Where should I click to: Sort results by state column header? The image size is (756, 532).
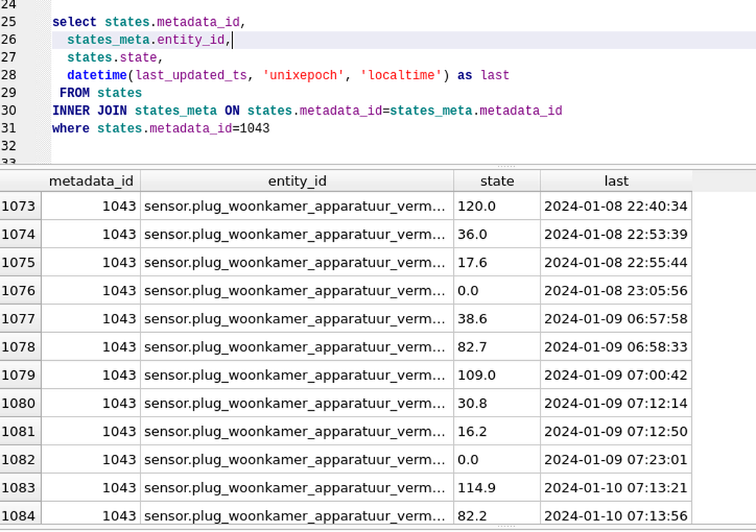point(496,181)
